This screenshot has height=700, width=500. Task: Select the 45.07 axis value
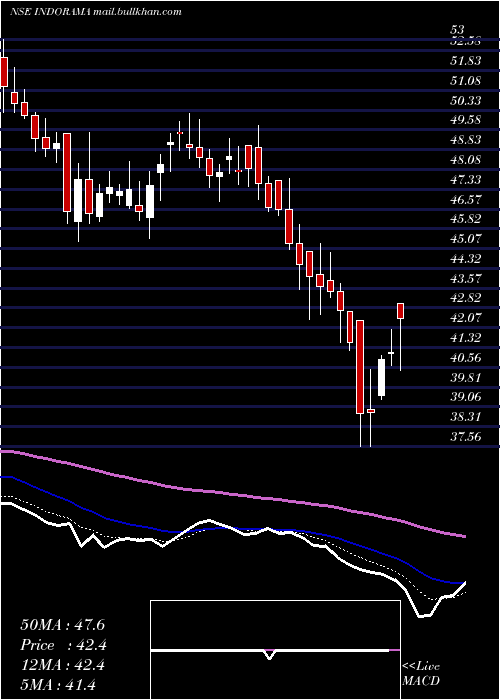click(x=466, y=238)
